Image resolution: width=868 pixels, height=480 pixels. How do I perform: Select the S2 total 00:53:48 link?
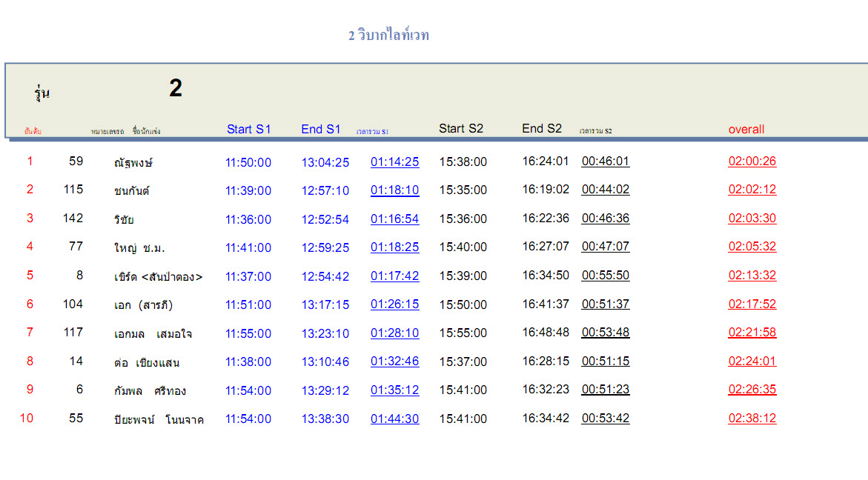coord(605,333)
